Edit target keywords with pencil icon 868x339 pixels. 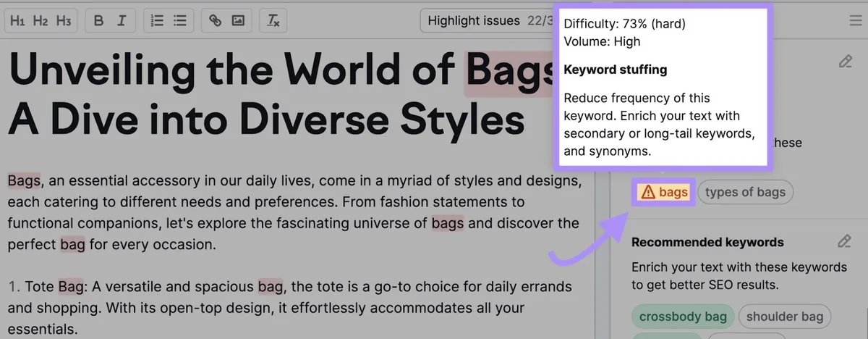[x=845, y=62]
